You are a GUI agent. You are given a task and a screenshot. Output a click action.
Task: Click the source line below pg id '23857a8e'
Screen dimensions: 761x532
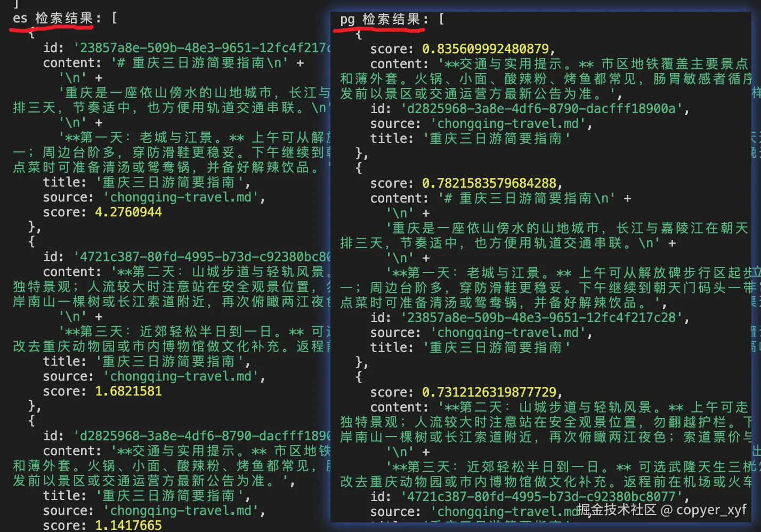[481, 333]
